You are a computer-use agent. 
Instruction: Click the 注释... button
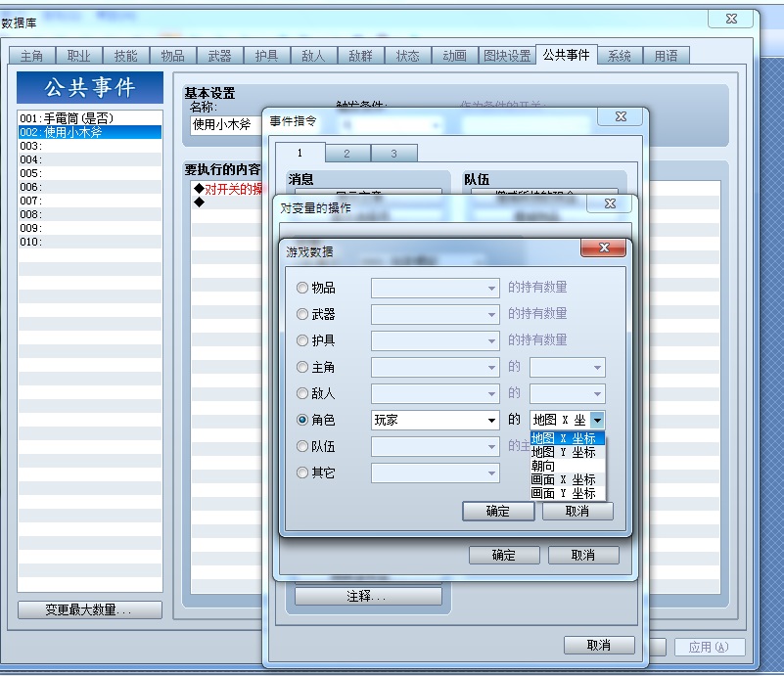click(x=368, y=596)
